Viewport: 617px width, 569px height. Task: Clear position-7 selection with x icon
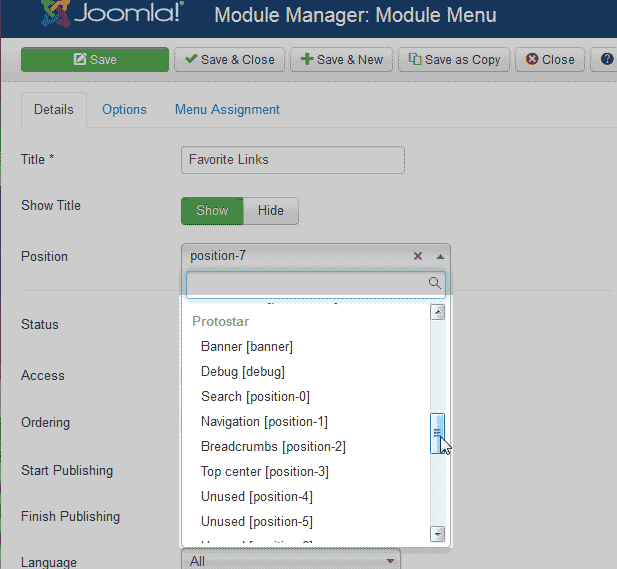pos(418,256)
